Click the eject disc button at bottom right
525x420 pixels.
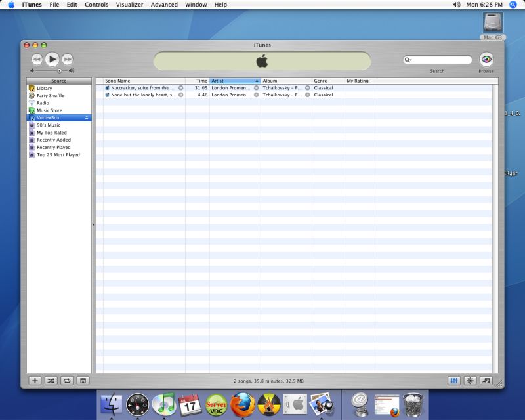(486, 381)
